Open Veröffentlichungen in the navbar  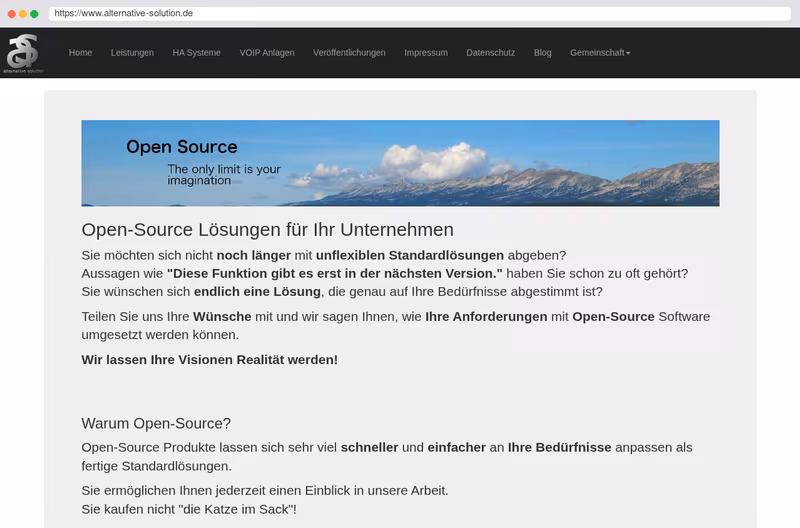[x=349, y=53]
